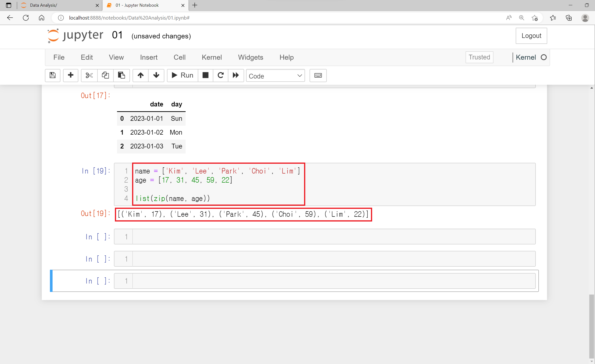595x364 pixels.
Task: Move selected cell down arrow
Action: (x=156, y=75)
